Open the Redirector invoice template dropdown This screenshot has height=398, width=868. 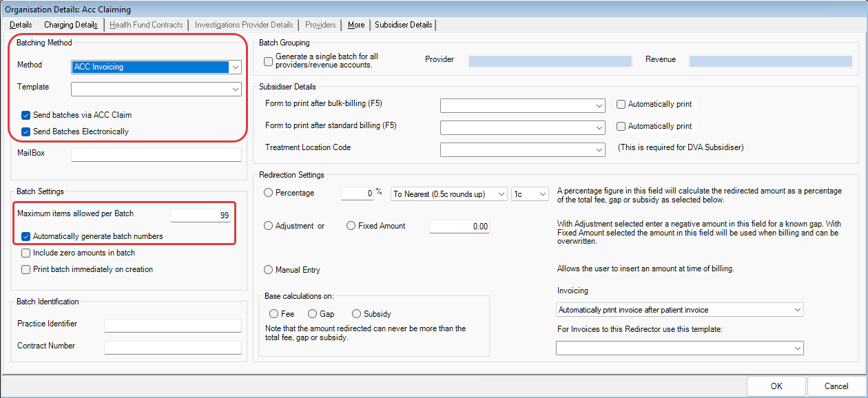(680, 348)
